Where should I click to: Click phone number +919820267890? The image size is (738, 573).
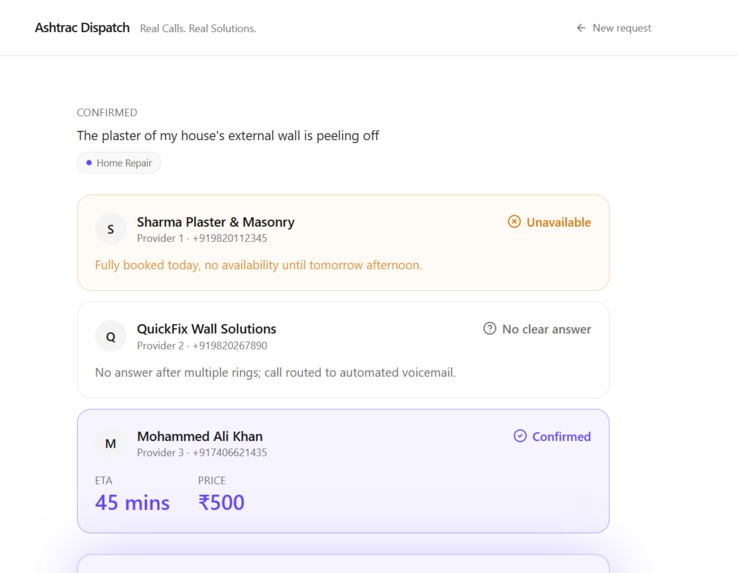[230, 346]
